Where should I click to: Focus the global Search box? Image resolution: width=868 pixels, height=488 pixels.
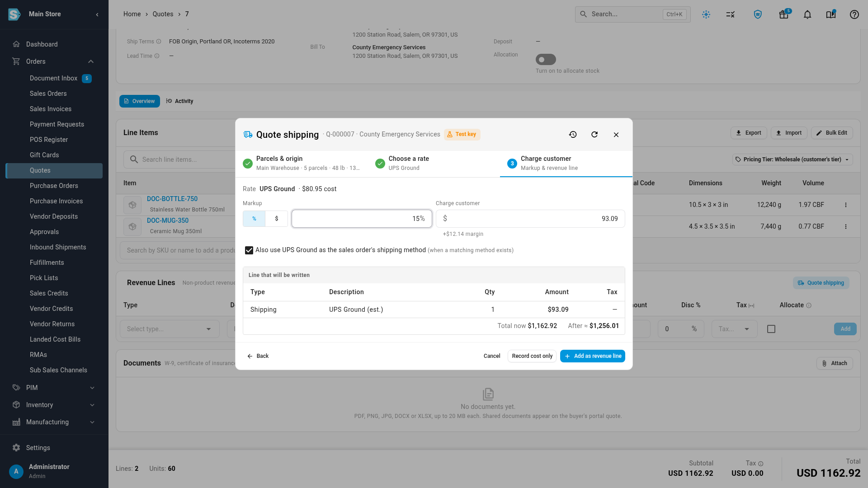pos(632,14)
